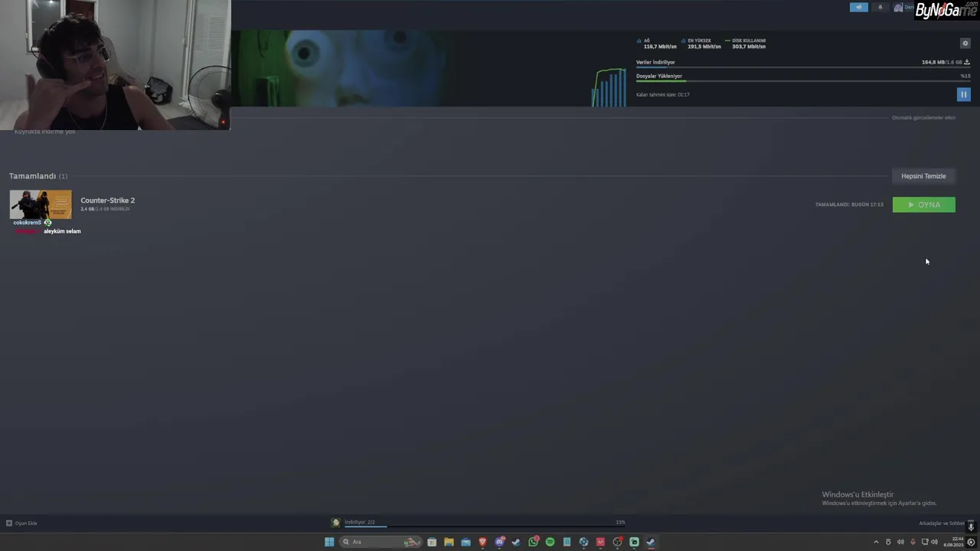Screen dimensions: 980x551
Task: Open Discord from taskbar
Action: pos(499,542)
